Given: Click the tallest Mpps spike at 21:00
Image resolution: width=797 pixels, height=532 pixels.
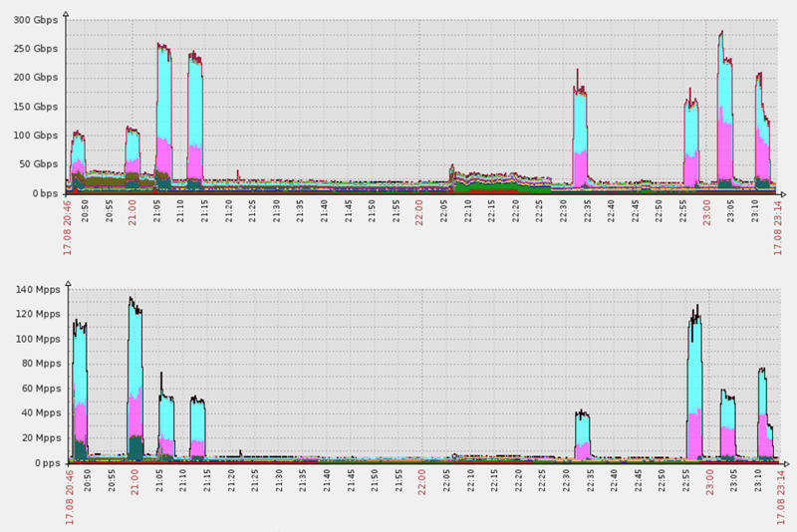Looking at the screenshot, I should (x=135, y=379).
